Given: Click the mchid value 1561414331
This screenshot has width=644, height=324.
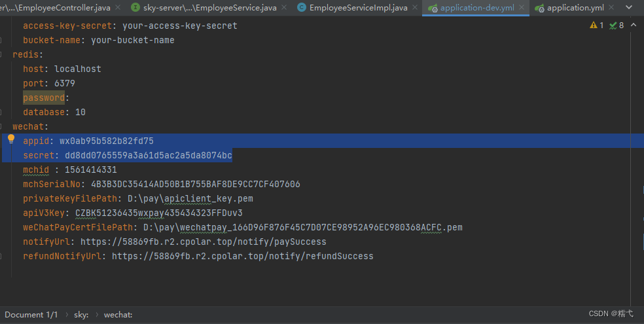Looking at the screenshot, I should 91,170.
